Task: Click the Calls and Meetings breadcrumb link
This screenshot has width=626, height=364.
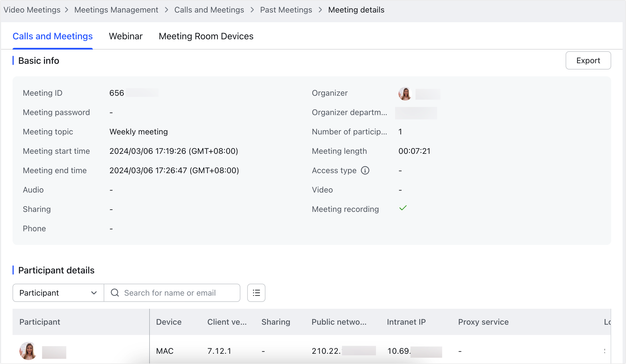Action: (209, 10)
